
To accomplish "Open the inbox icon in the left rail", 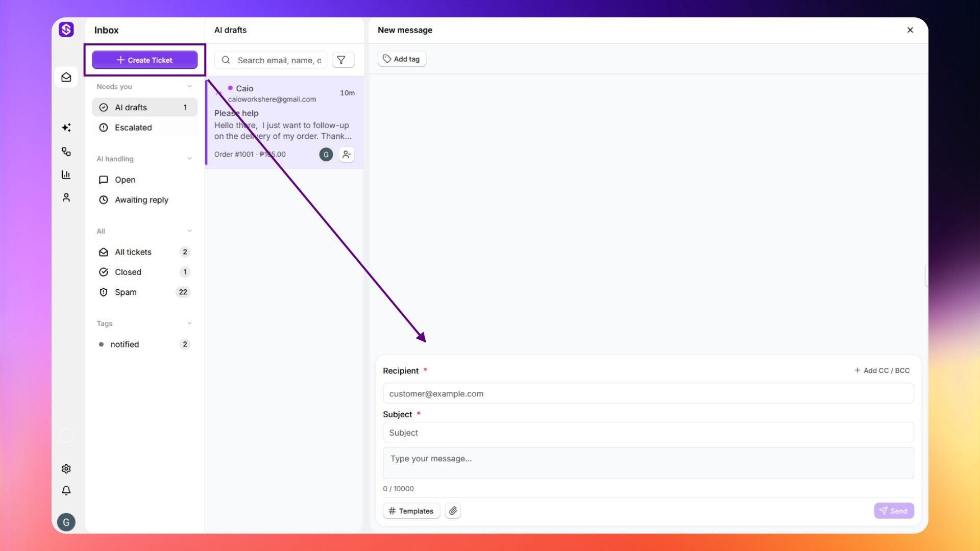I will (x=66, y=77).
